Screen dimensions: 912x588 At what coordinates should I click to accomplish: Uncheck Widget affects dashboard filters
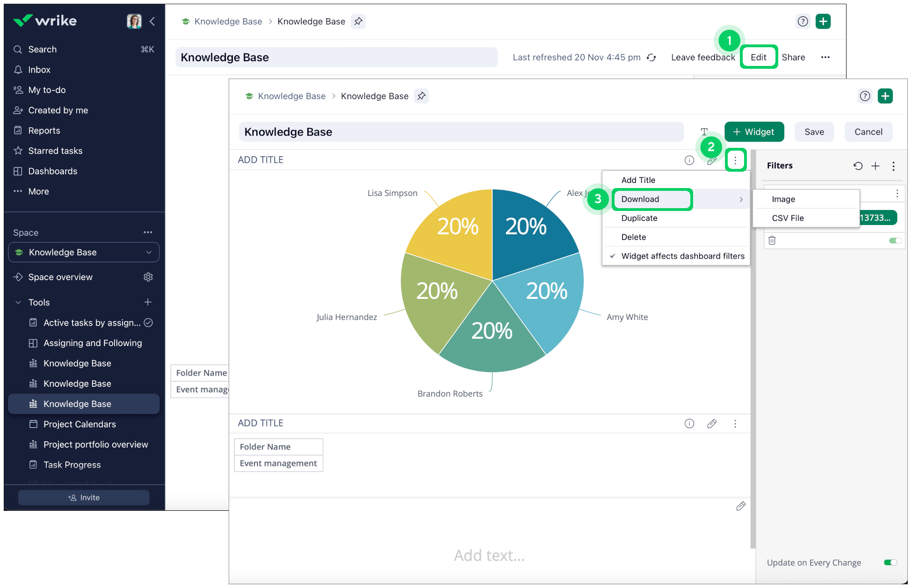682,256
